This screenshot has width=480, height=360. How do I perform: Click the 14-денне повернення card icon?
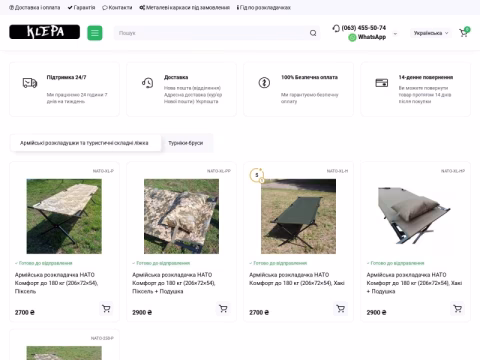click(x=382, y=83)
